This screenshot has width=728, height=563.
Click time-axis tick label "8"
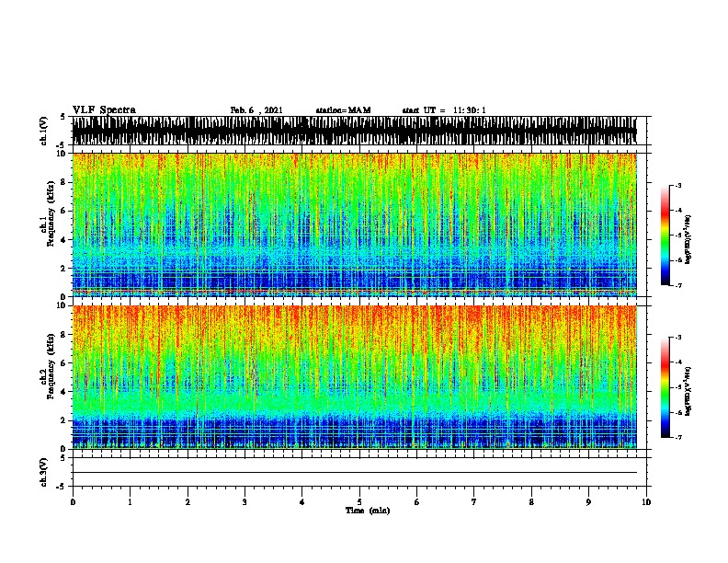[531, 502]
